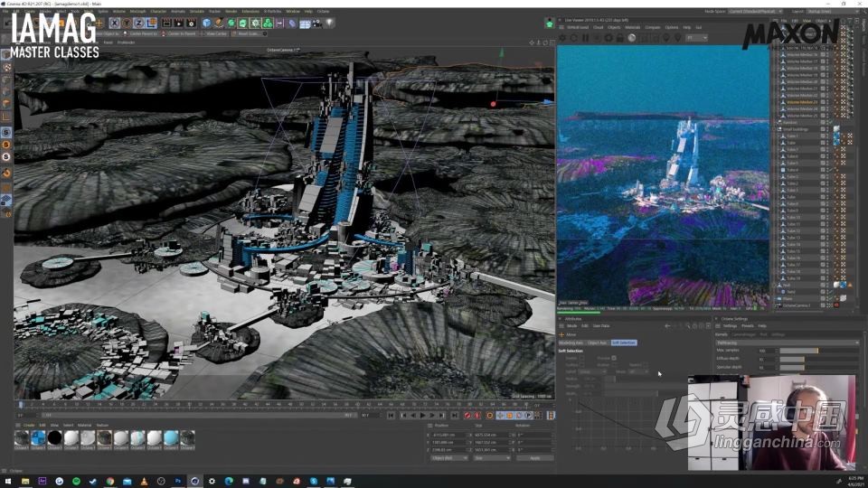
Task: Open the Object (Rel) coordinate dropdown
Action: [x=449, y=458]
